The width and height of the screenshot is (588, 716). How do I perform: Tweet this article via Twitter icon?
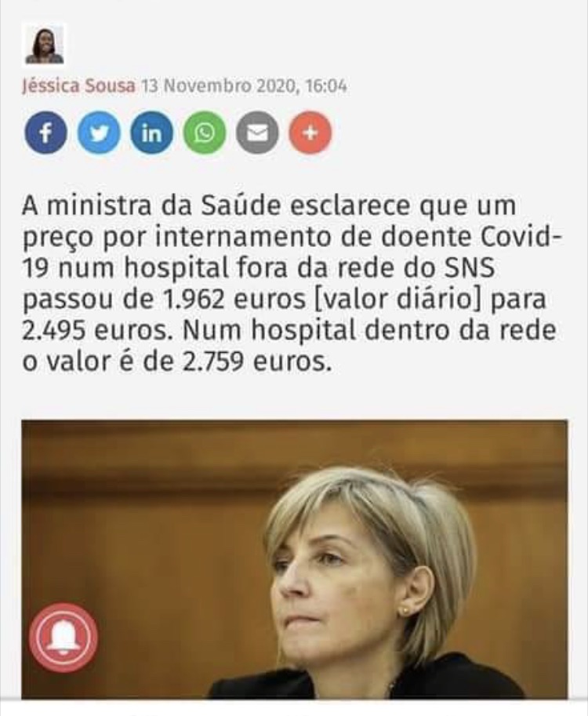(x=99, y=133)
